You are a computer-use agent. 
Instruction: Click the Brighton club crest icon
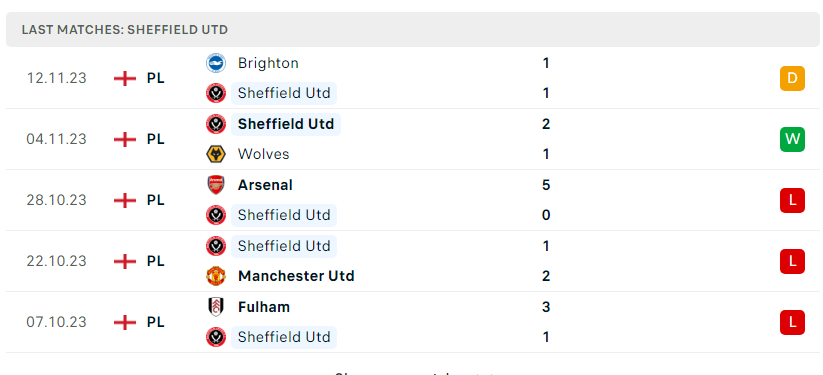tap(216, 63)
